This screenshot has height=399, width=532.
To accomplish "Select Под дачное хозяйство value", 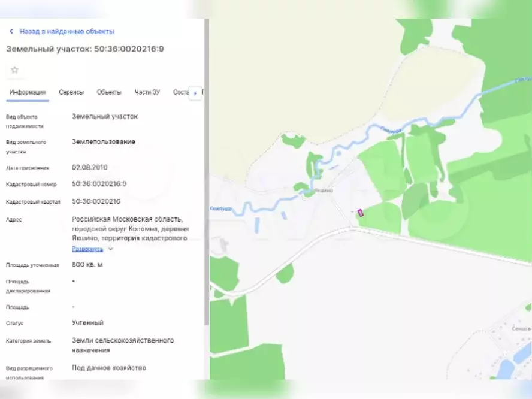I will coord(109,368).
